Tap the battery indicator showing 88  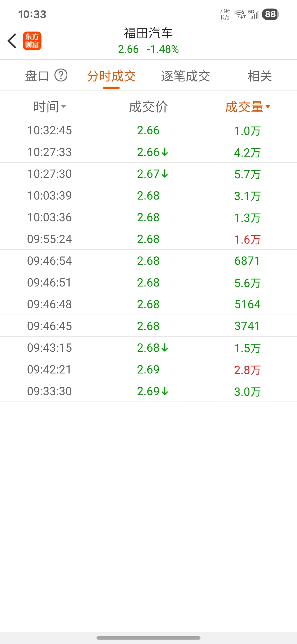click(270, 14)
